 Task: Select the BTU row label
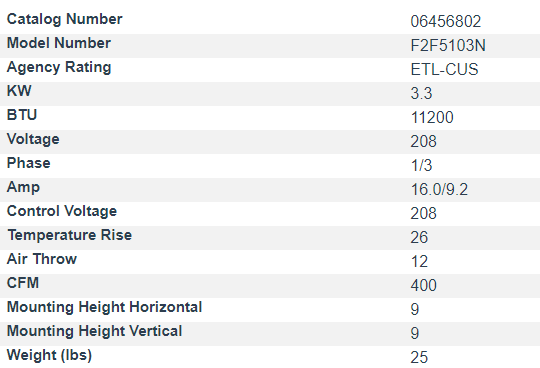click(x=22, y=115)
